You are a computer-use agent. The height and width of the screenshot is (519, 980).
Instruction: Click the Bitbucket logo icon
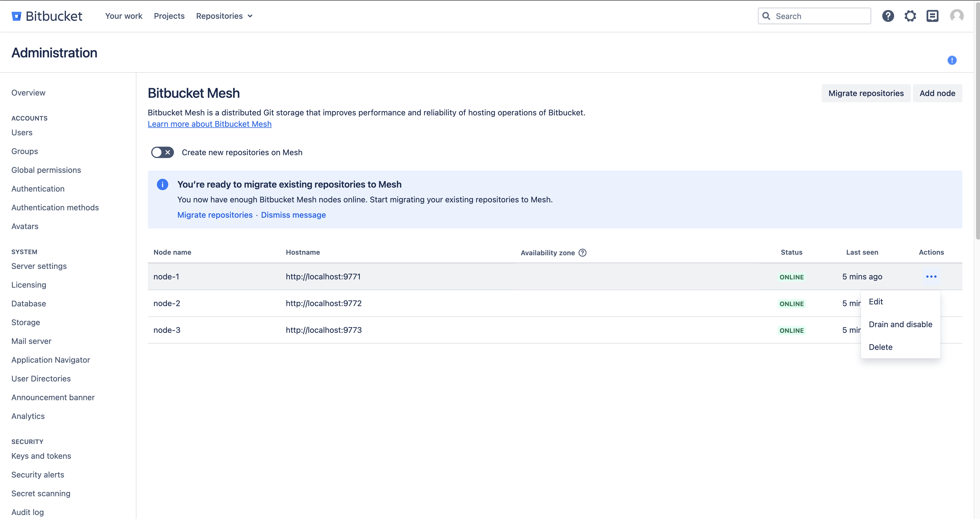(17, 16)
